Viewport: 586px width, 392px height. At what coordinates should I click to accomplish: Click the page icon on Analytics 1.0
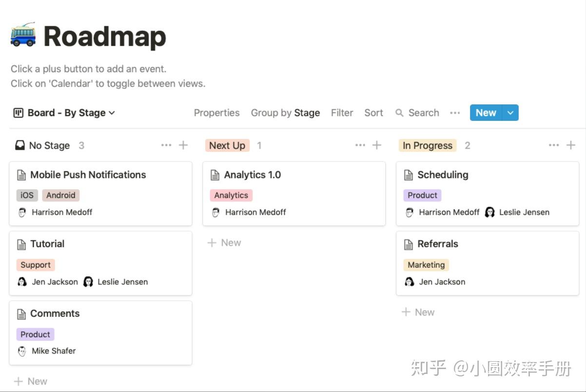215,175
